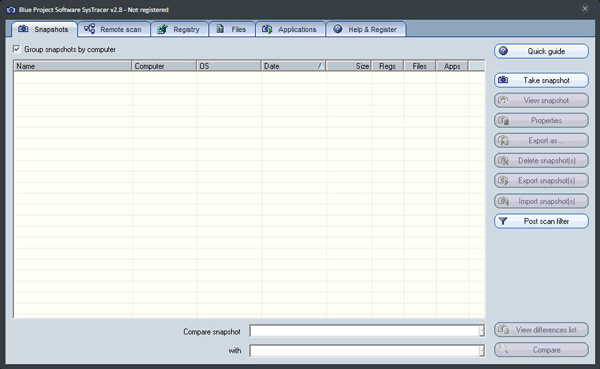Click the icon on View differences list button
600x369 pixels.
click(x=503, y=330)
